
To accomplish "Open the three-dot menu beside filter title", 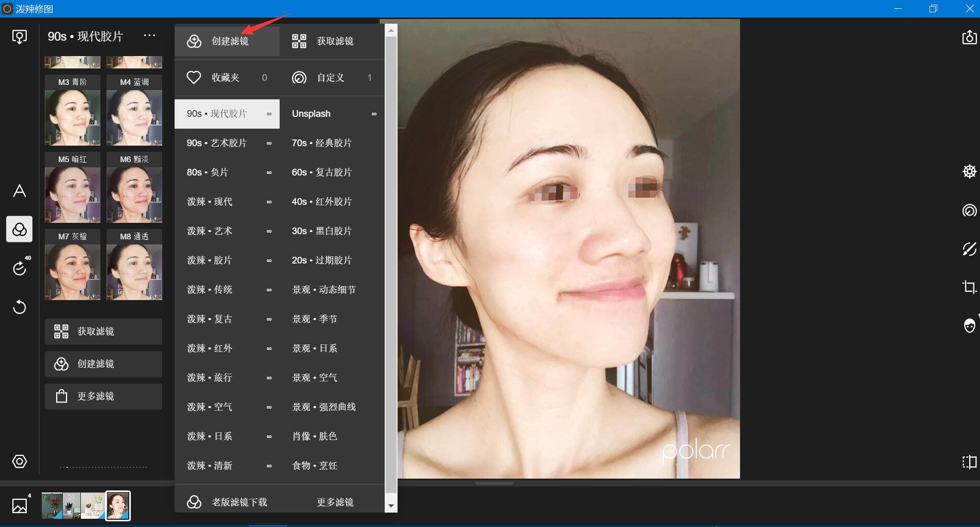I will (x=149, y=36).
